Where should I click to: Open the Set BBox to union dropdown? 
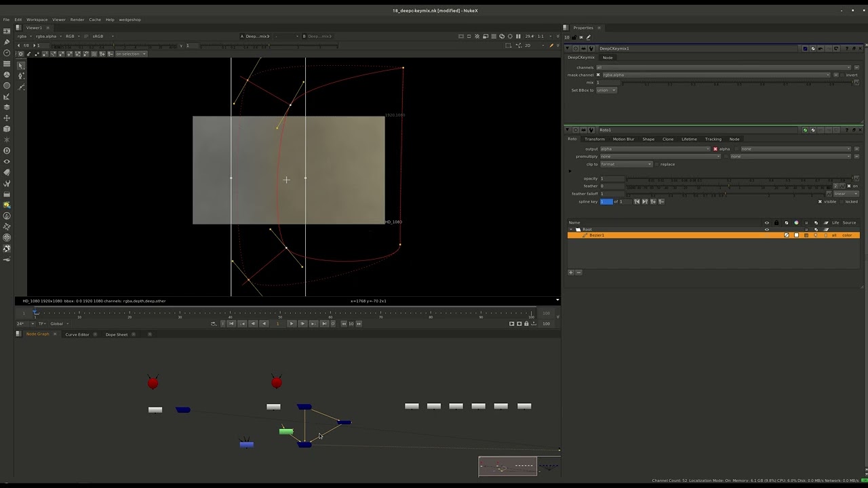pyautogui.click(x=606, y=90)
